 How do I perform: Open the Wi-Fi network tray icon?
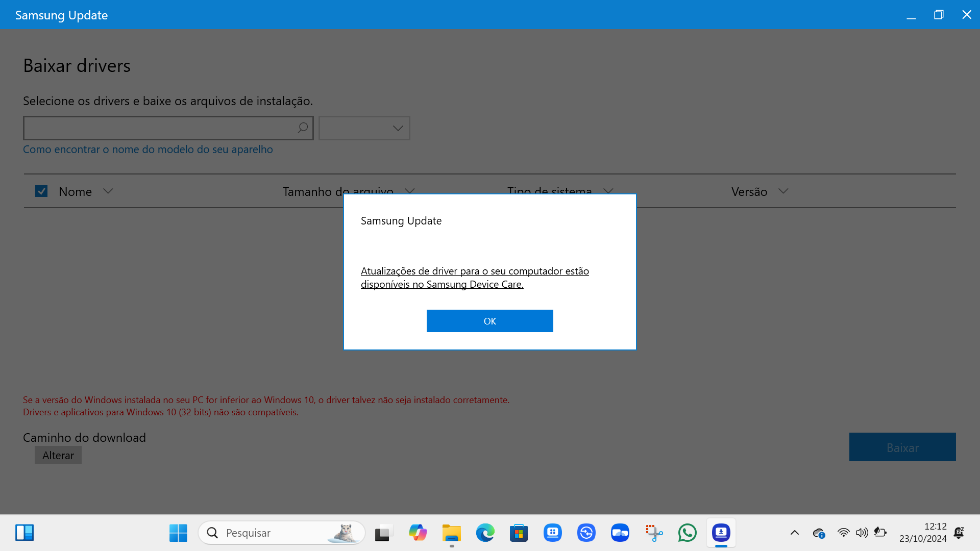(x=843, y=533)
